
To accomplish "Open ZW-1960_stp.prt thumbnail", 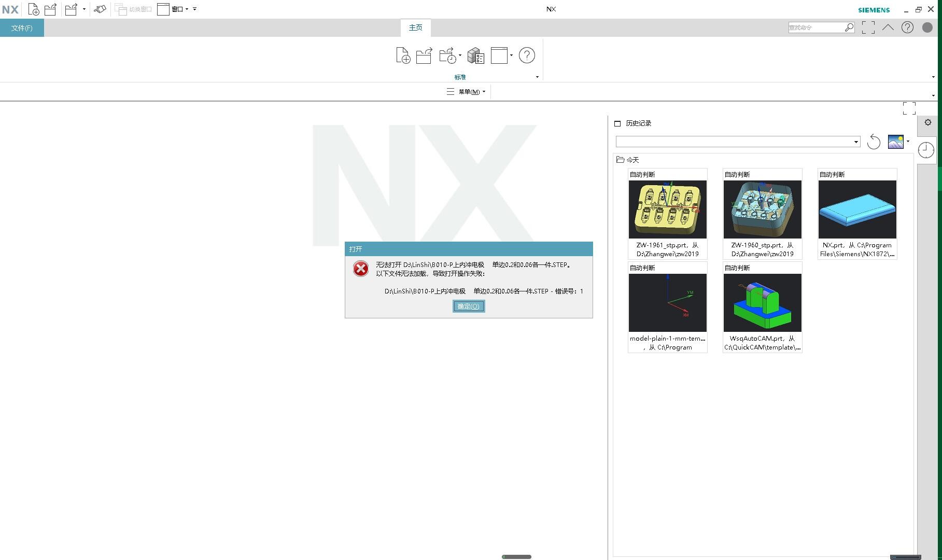I will pyautogui.click(x=763, y=209).
